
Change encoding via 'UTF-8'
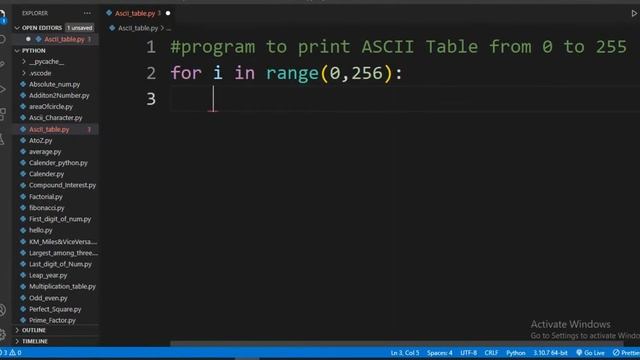tap(469, 353)
